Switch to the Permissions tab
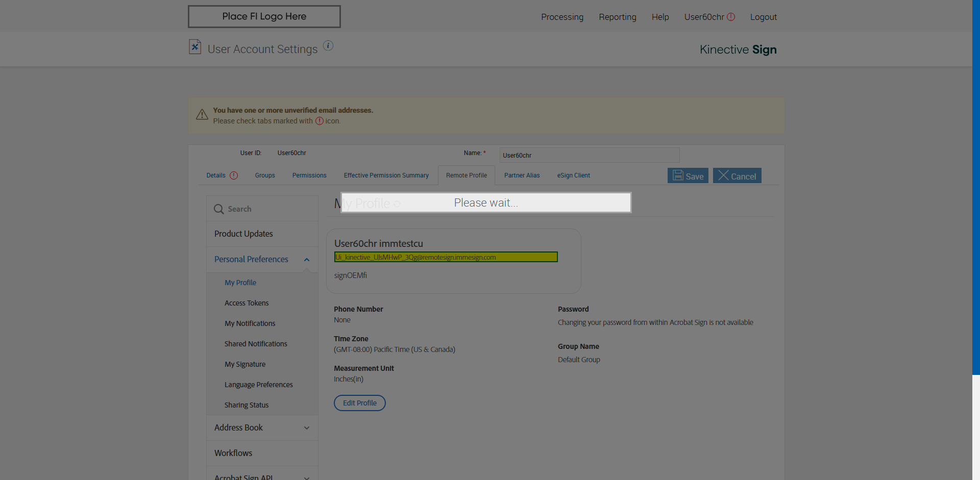 point(309,175)
